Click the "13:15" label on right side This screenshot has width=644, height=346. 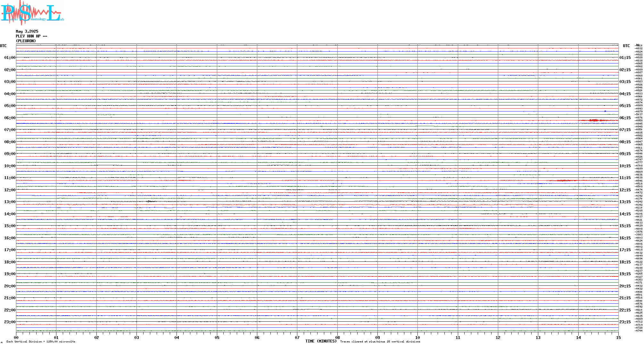click(x=625, y=202)
